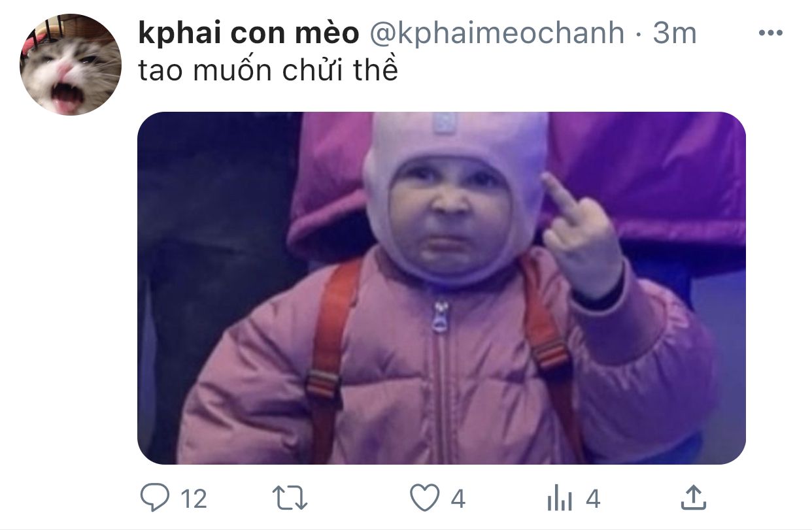
Task: Share the tweet using the upload arrow icon
Action: pyautogui.click(x=693, y=499)
